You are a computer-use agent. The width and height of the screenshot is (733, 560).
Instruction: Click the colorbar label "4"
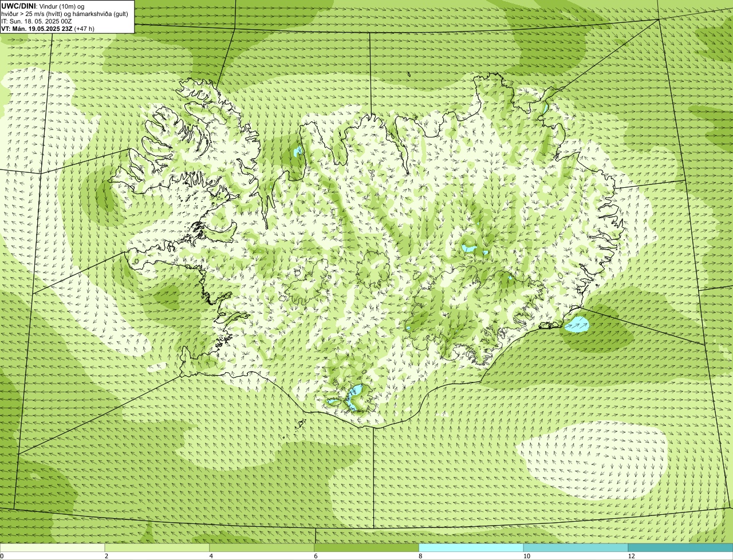[x=211, y=556]
